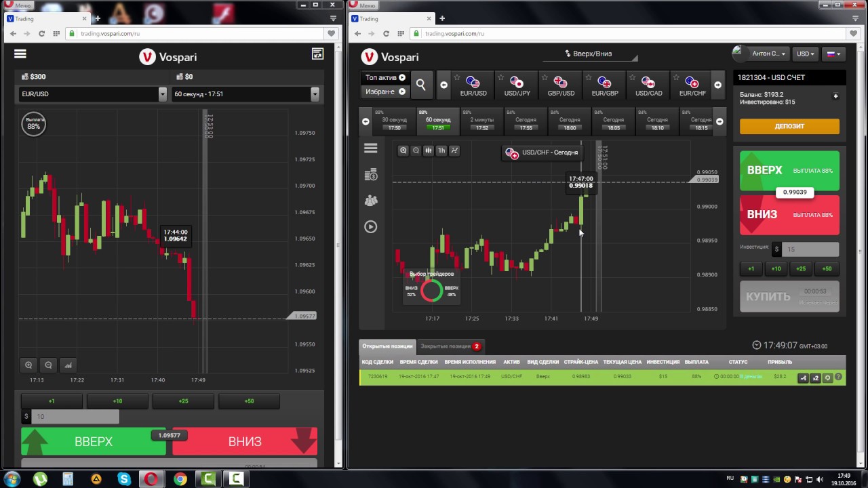The height and width of the screenshot is (488, 868).
Task: Open the video play sidebar icon
Action: [x=370, y=227]
